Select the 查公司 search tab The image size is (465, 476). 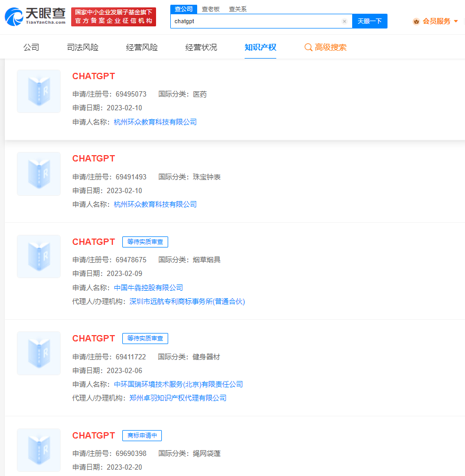click(184, 9)
